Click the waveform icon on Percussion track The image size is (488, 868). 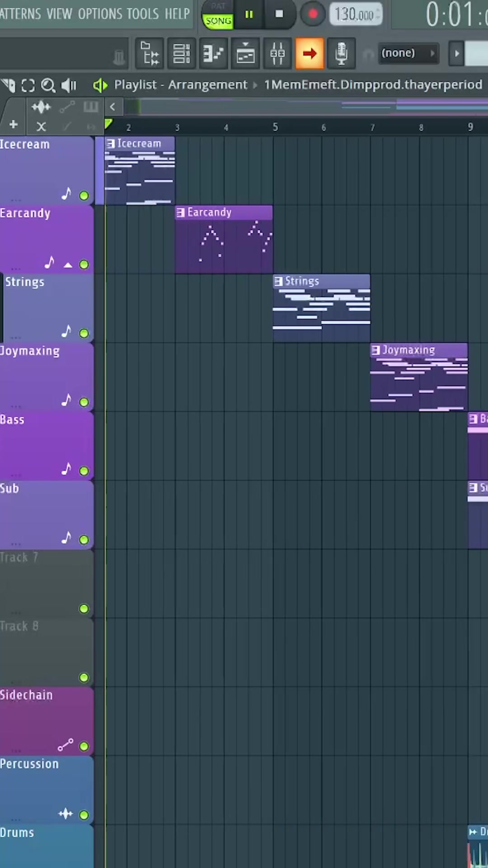[x=66, y=814]
